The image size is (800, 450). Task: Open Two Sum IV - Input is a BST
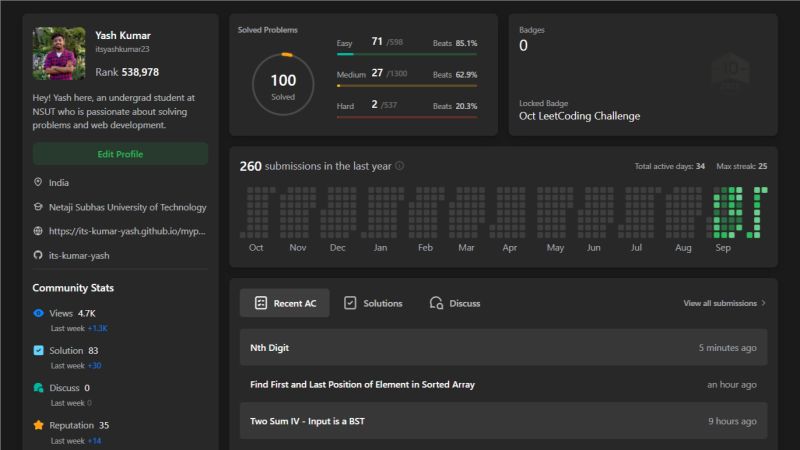point(307,421)
